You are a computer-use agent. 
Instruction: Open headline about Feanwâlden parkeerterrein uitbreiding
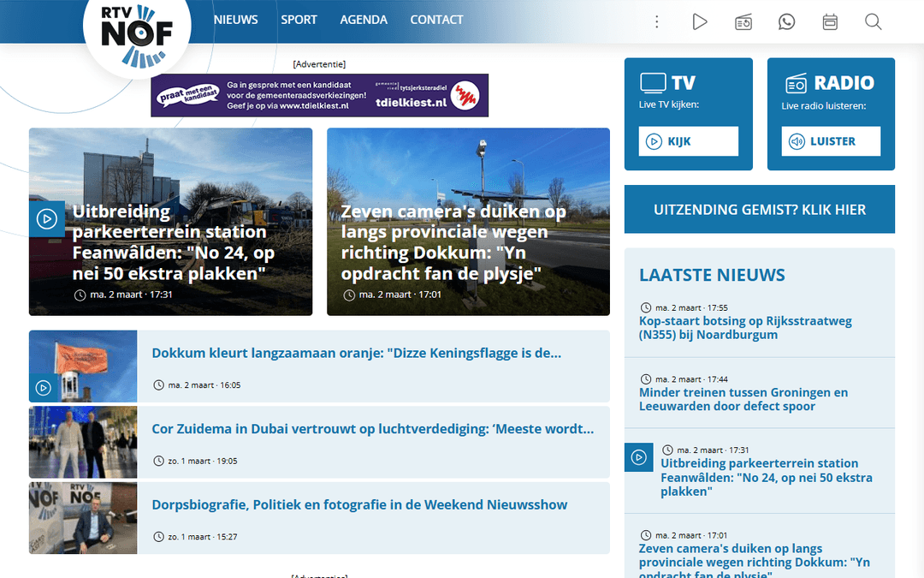tap(173, 242)
